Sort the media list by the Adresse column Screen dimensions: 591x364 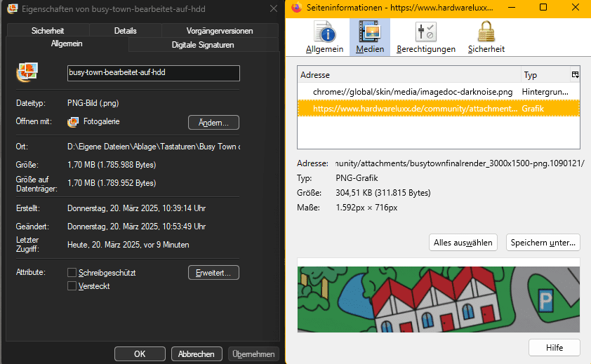pyautogui.click(x=409, y=74)
